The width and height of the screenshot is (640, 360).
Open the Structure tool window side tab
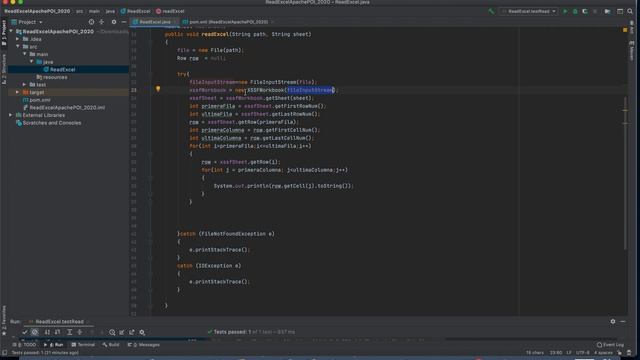click(4, 69)
